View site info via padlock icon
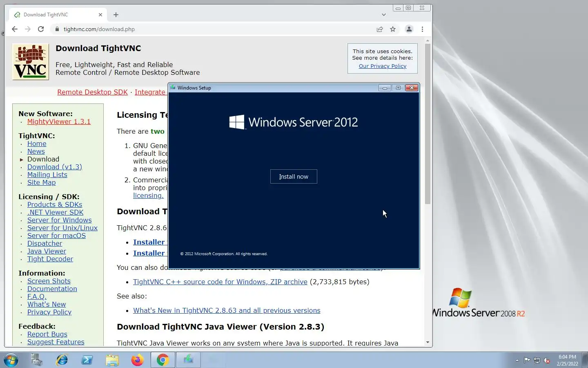The width and height of the screenshot is (588, 368). (x=57, y=29)
